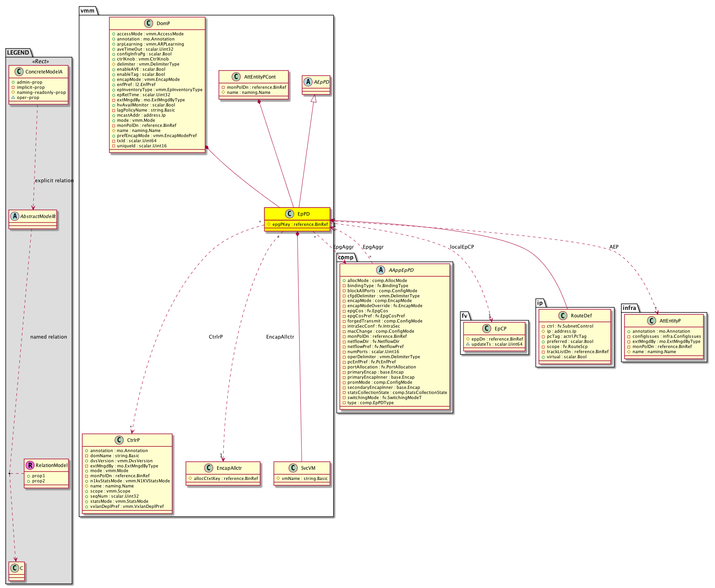Click the AttEntityPCont class circle icon

tap(236, 77)
